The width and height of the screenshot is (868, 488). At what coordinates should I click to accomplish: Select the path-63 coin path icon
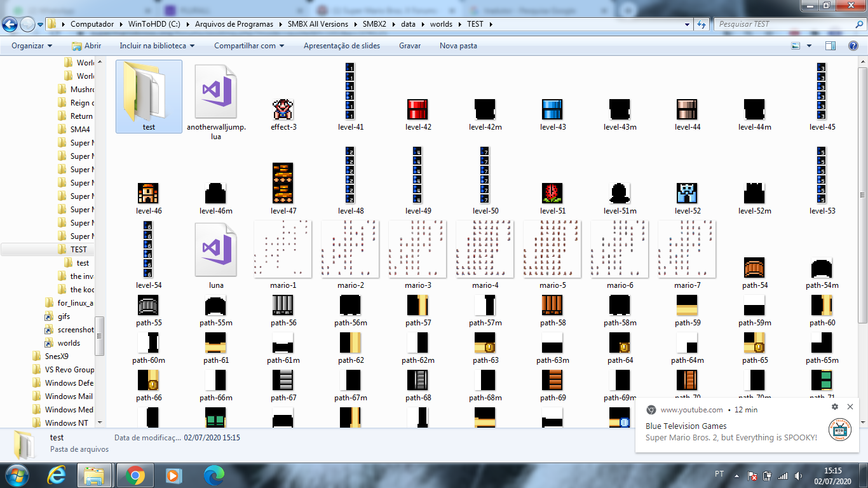point(485,343)
